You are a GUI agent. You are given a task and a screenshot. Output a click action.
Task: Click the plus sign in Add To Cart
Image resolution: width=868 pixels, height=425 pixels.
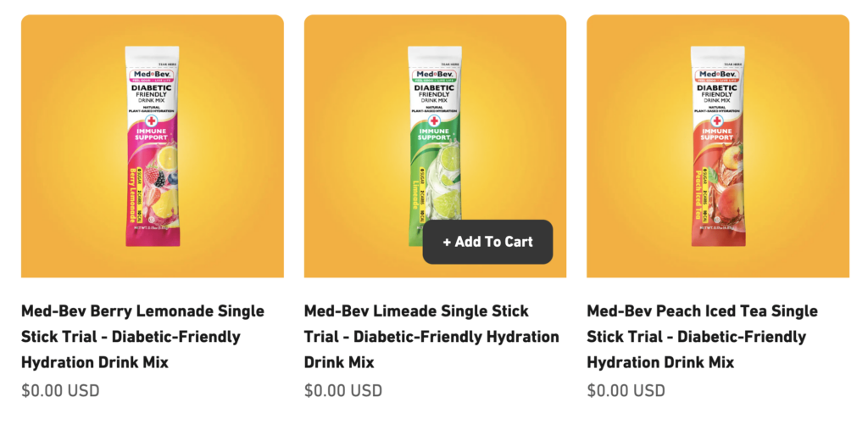pyautogui.click(x=447, y=242)
